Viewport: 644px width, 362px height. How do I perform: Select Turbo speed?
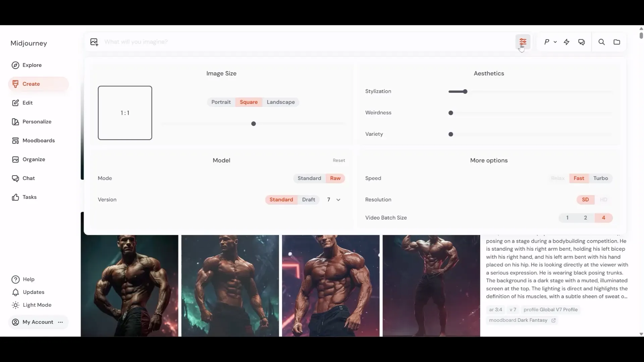(x=600, y=178)
